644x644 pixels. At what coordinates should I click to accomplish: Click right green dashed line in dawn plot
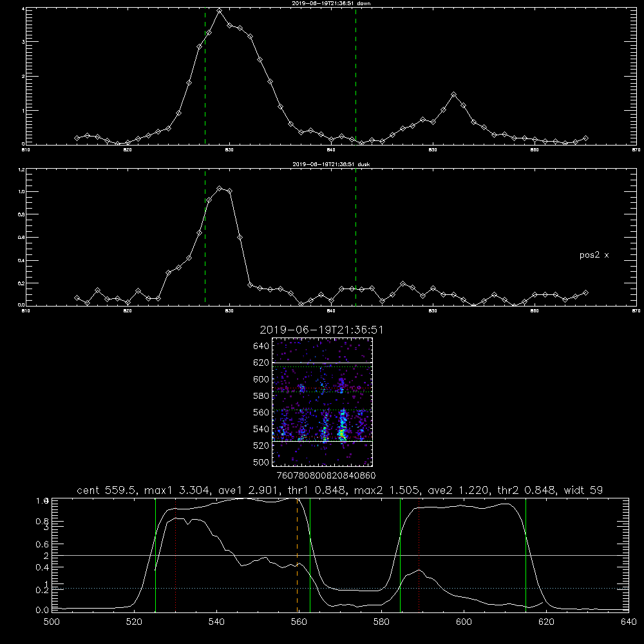pos(355,76)
